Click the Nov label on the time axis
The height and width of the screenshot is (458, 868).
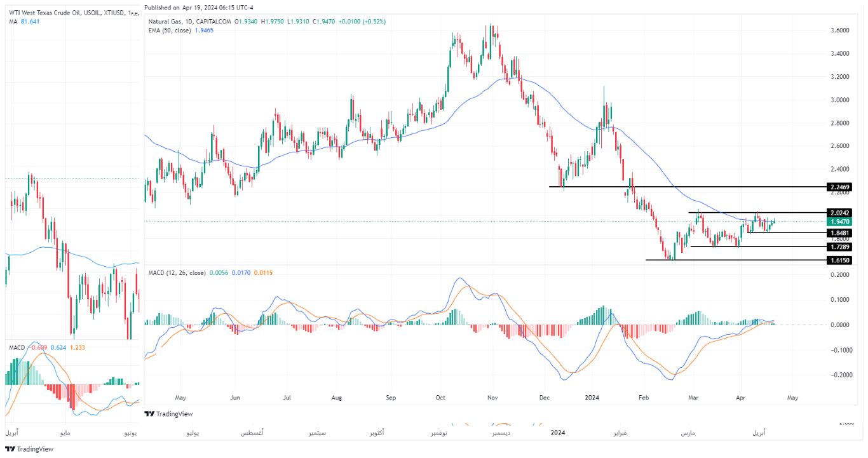coord(494,398)
